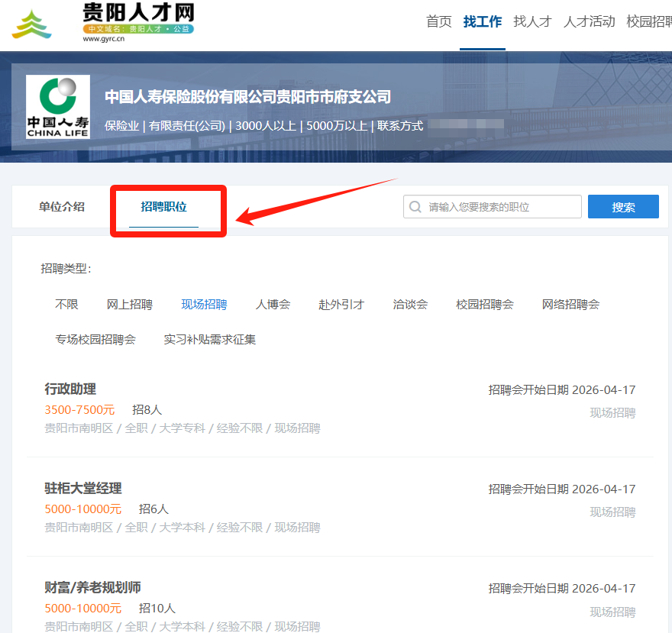Click the green tree site logo icon

[x=32, y=25]
